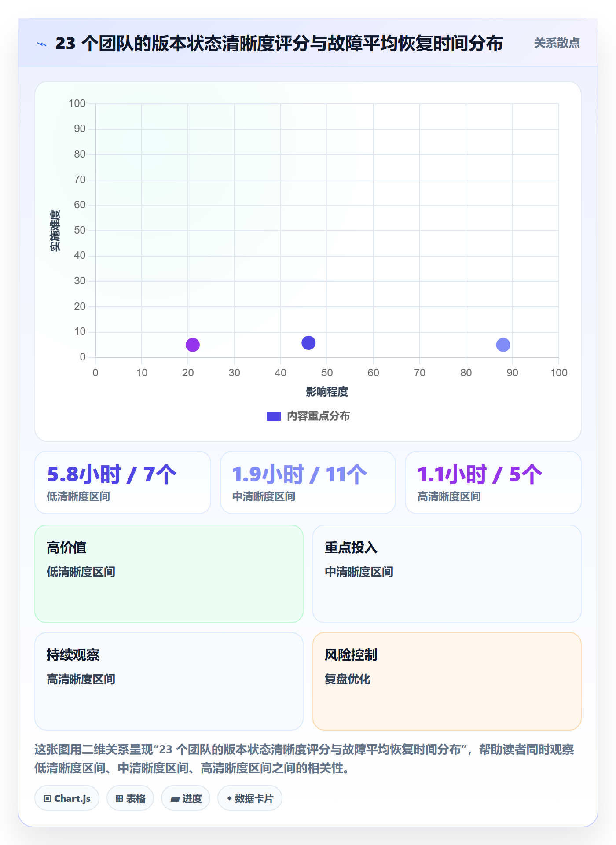Open the orange "风险控制" quadrant card heading
Viewport: 616px width, 845px height.
pos(351,655)
